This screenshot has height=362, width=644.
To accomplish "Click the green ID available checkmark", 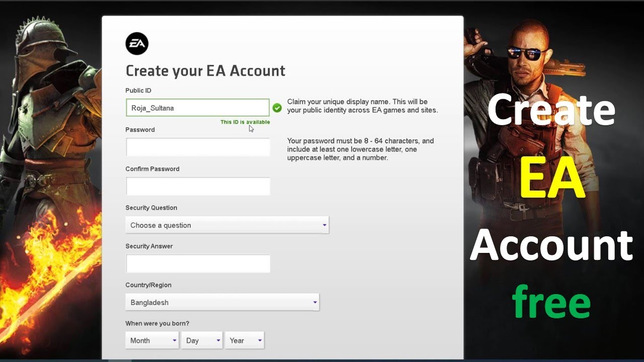I will pyautogui.click(x=277, y=108).
